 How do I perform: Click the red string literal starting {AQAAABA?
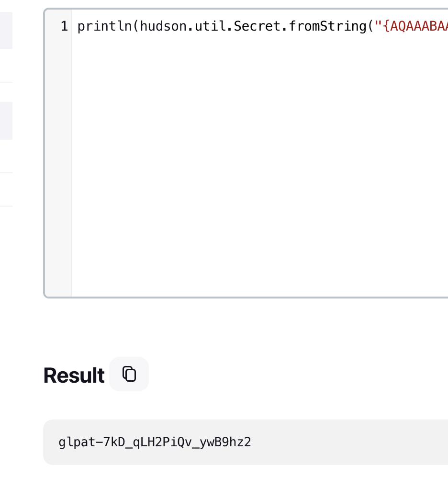point(415,26)
